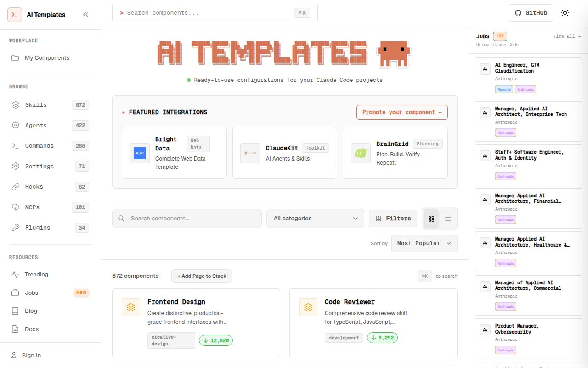Click the Settings gear icon in sidebar

(x=16, y=166)
